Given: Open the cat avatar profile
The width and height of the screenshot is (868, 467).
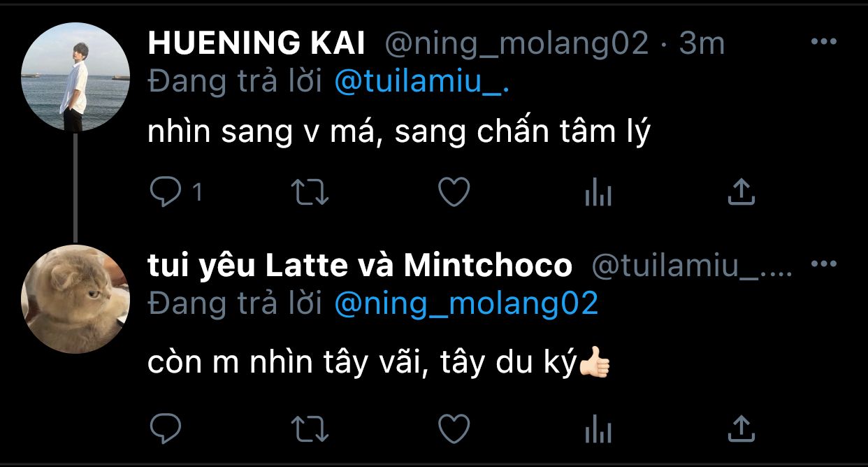Looking at the screenshot, I should 75,299.
